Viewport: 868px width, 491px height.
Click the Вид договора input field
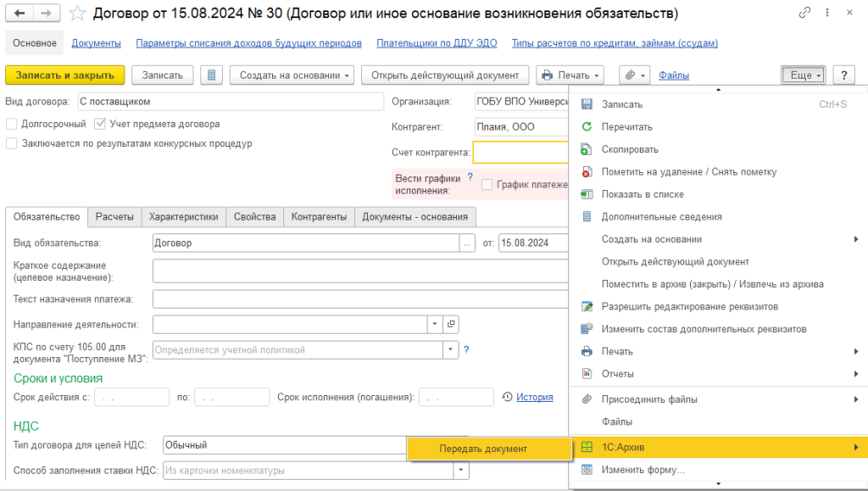(231, 102)
